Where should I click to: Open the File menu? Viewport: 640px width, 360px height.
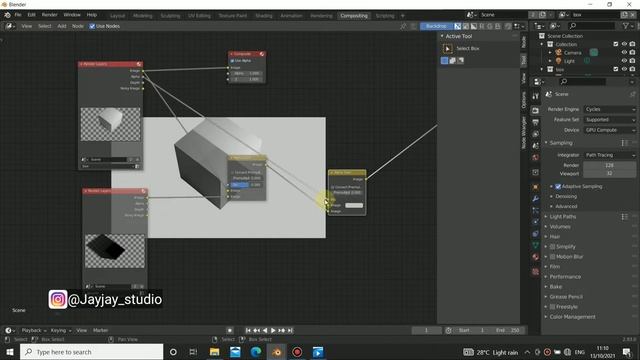tap(18, 15)
